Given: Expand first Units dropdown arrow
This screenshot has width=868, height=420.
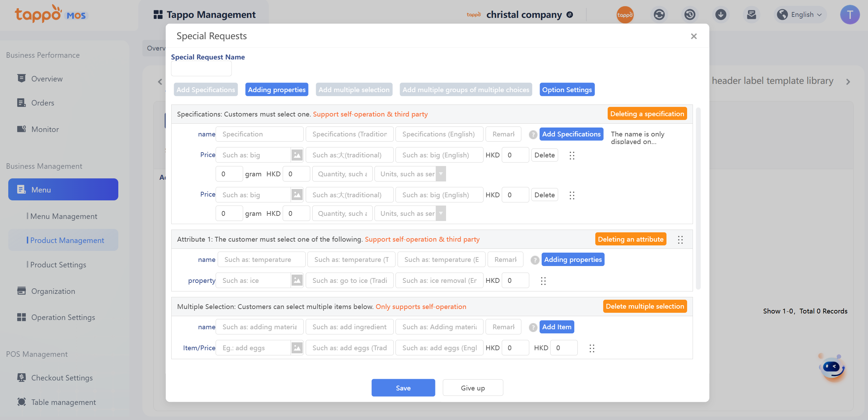Looking at the screenshot, I should (x=441, y=174).
